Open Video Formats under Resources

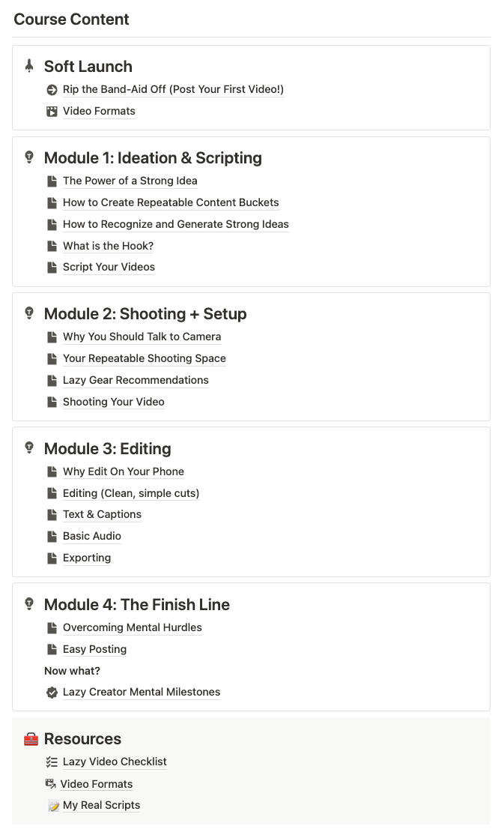click(96, 784)
